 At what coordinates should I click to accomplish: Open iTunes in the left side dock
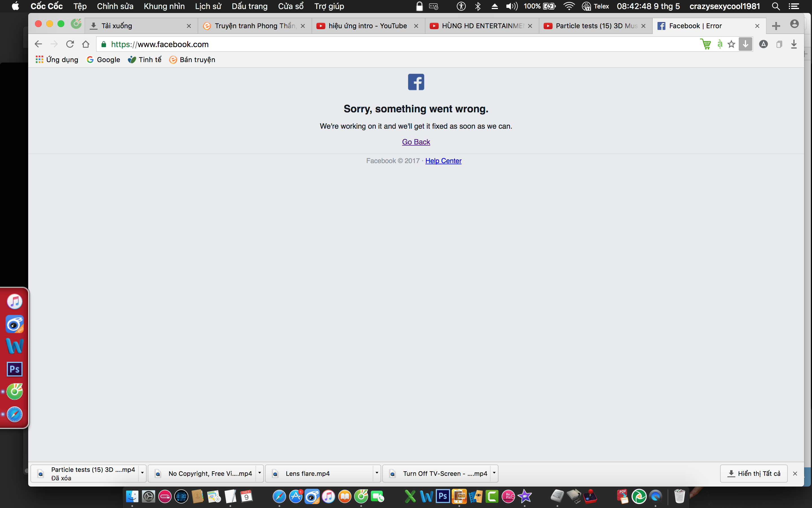(14, 301)
